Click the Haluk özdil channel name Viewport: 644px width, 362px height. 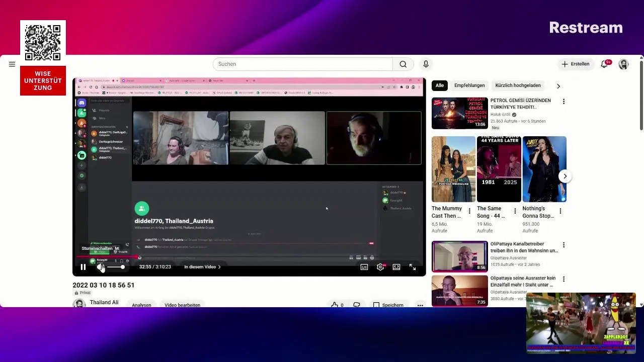click(500, 115)
